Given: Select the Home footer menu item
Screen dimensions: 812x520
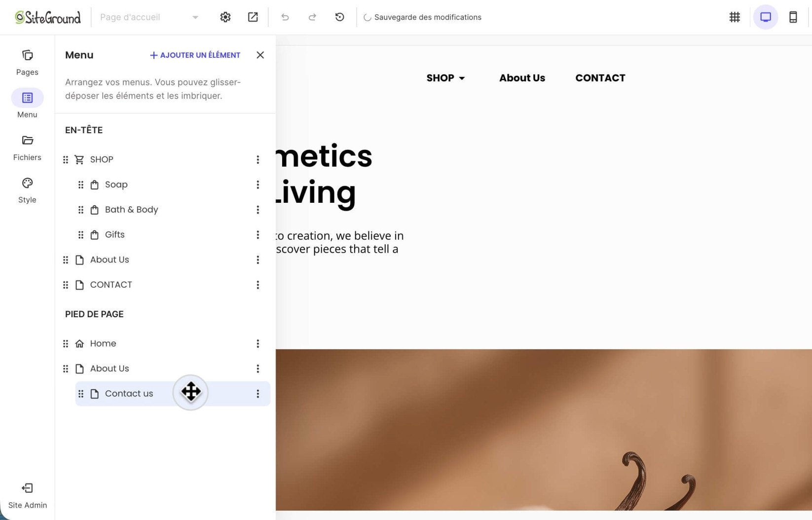Looking at the screenshot, I should tap(103, 343).
